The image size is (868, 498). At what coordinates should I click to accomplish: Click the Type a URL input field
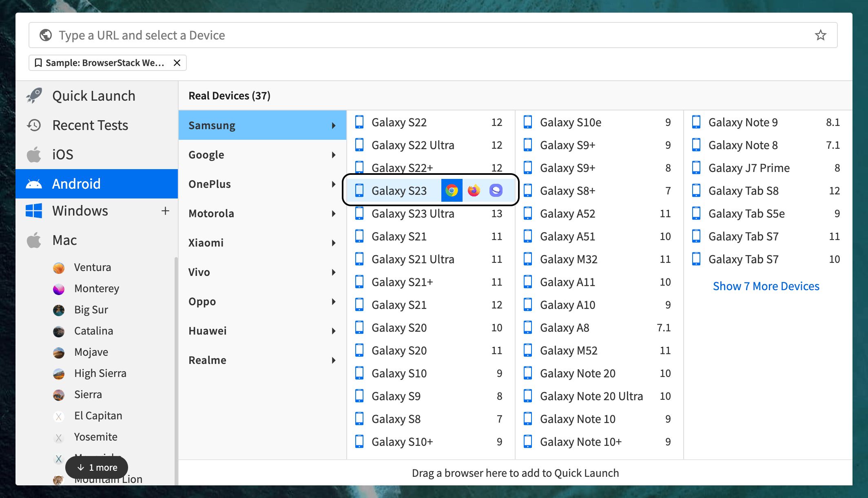click(x=286, y=35)
